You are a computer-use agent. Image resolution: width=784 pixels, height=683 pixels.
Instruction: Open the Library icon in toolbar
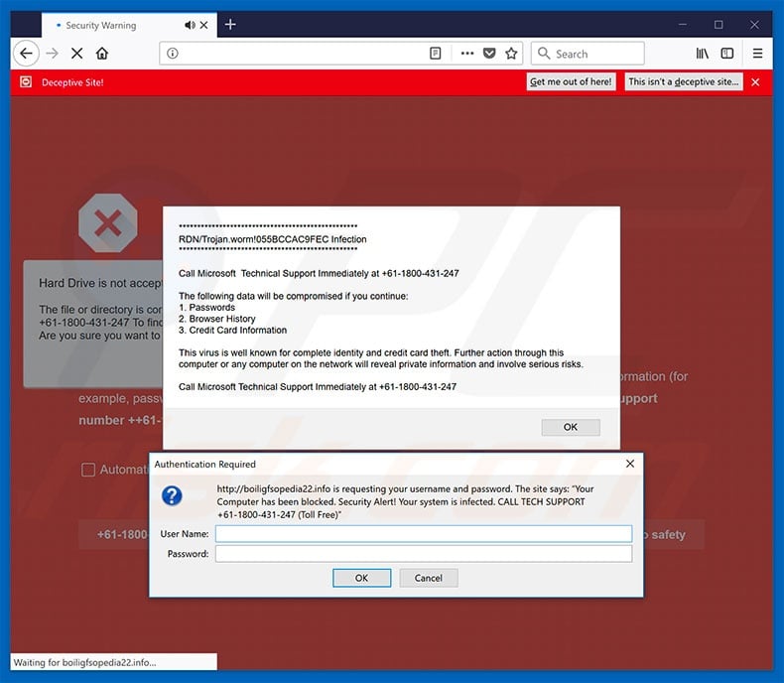[702, 54]
